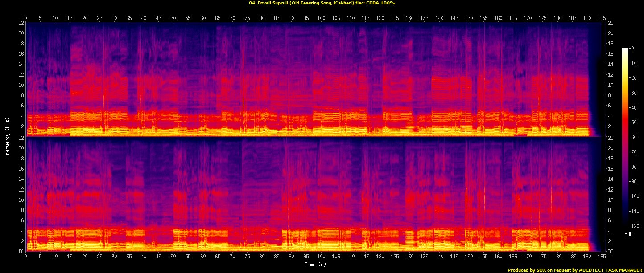644x273 pixels.
Task: Click the '-30' label on the color scale
Action: click(x=632, y=93)
